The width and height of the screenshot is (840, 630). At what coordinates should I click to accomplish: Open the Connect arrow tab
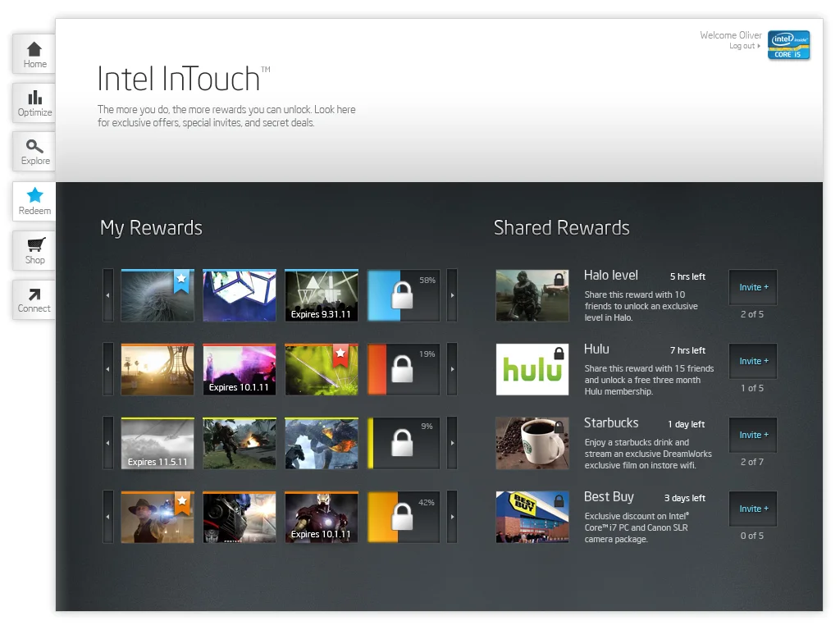(34, 300)
